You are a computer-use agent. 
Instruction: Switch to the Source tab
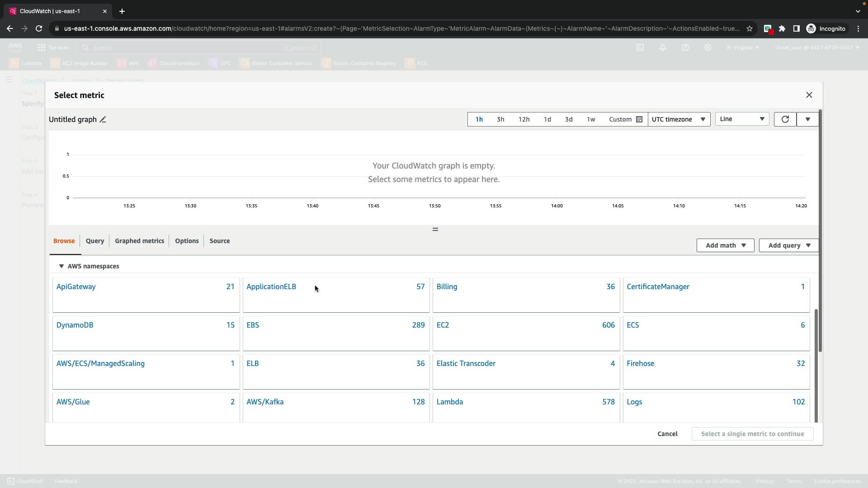coord(219,241)
